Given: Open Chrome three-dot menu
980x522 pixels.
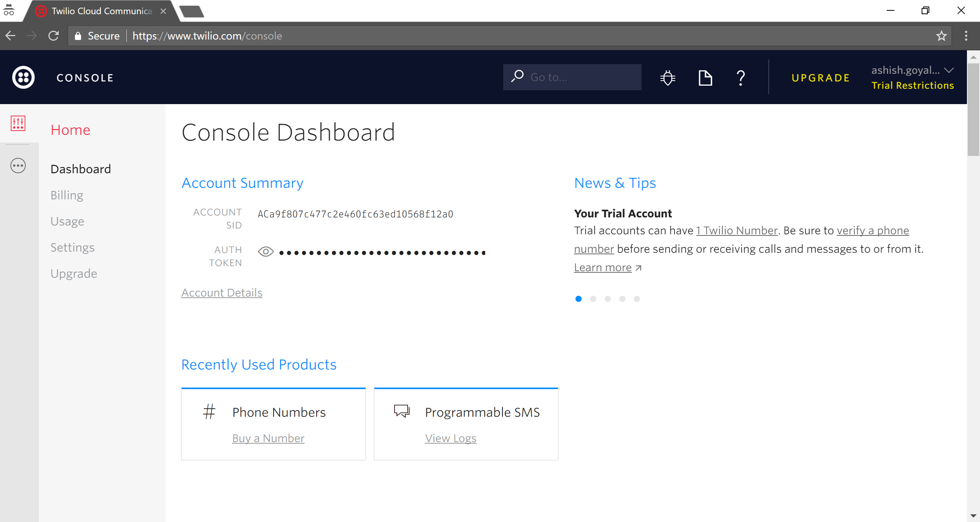Looking at the screenshot, I should point(966,36).
